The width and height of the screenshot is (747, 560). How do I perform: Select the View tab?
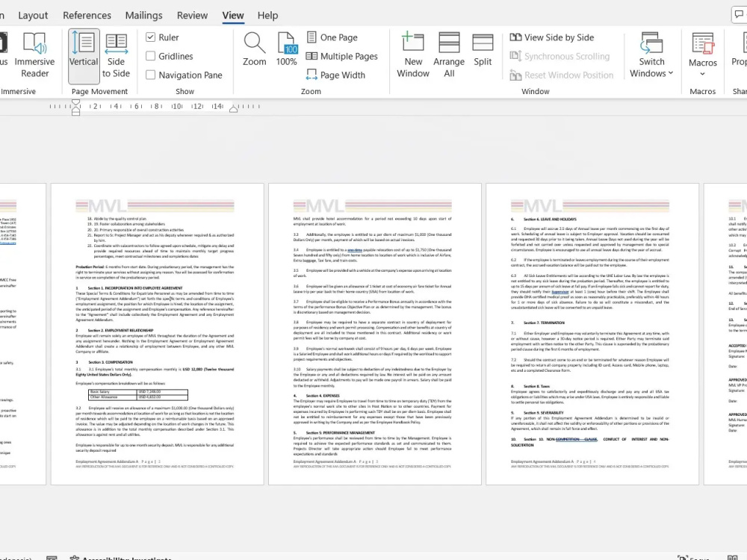(x=233, y=15)
